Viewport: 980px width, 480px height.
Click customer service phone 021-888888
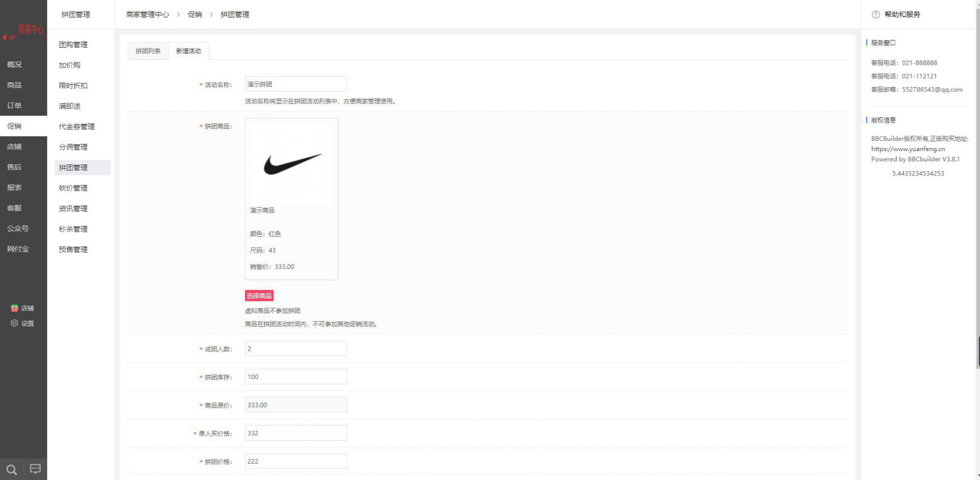(920, 63)
